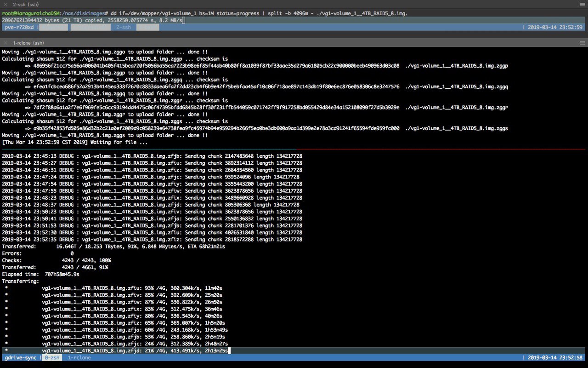Viewport: 588px width, 368px height.
Task: Click the 23:50:23 DEBUG line for img.zfiv
Action: point(152,212)
